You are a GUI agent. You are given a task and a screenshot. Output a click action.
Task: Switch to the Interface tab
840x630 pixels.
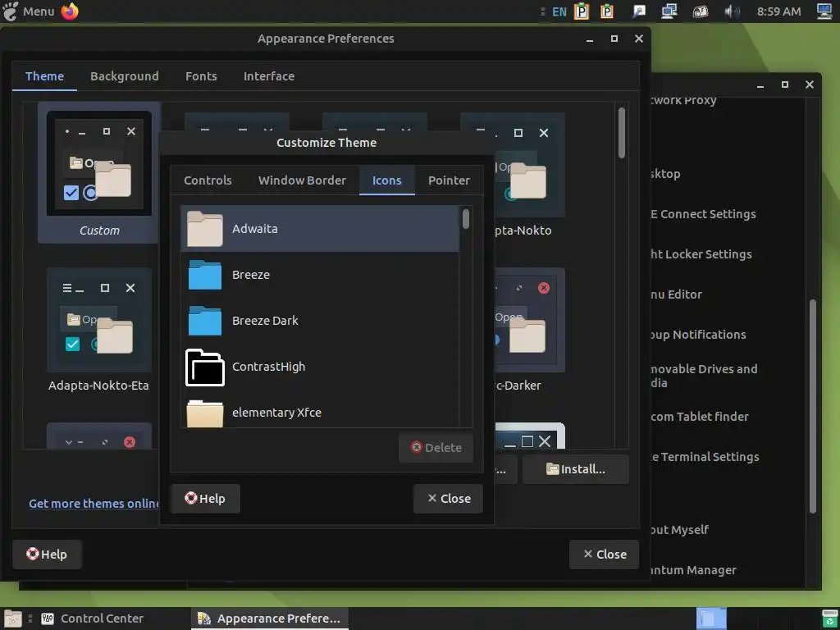pyautogui.click(x=269, y=76)
